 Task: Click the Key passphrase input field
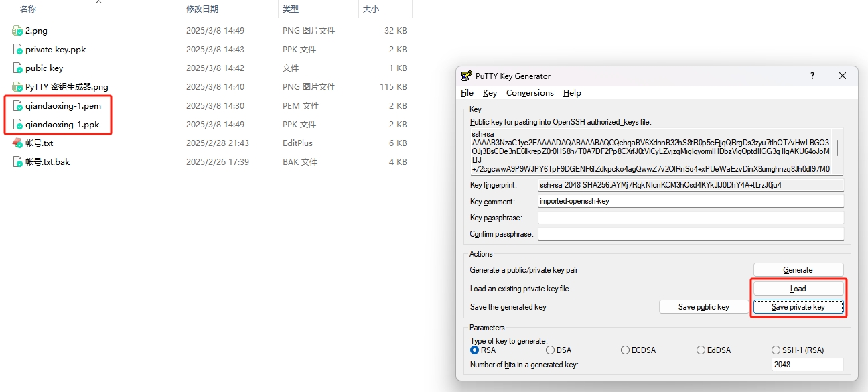tap(691, 218)
